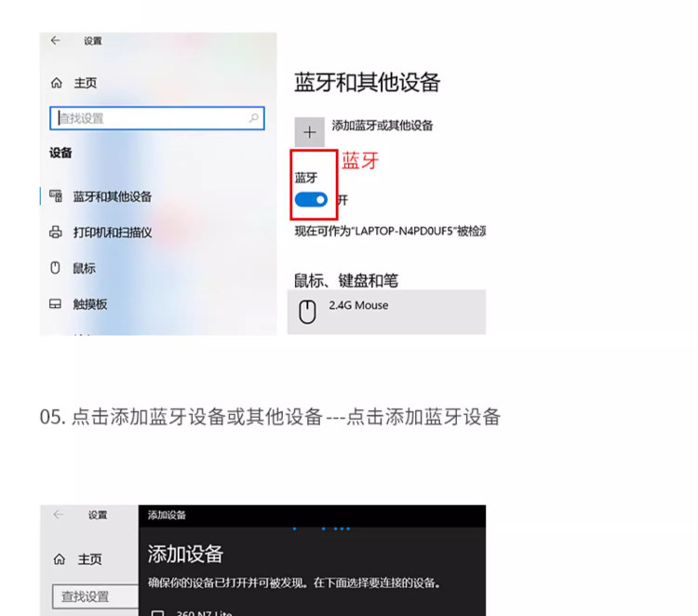Click the magnifier icon in 查找设置 search box

point(254,118)
